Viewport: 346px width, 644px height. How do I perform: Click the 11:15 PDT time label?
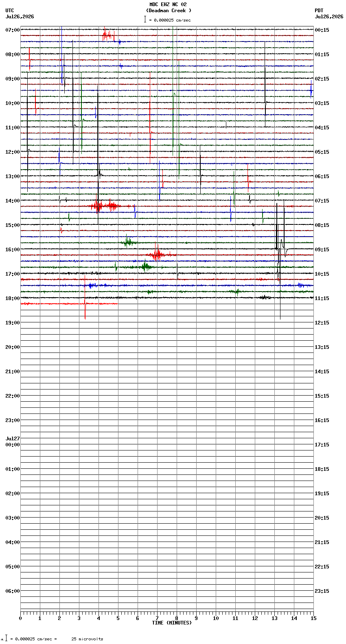pos(322,298)
